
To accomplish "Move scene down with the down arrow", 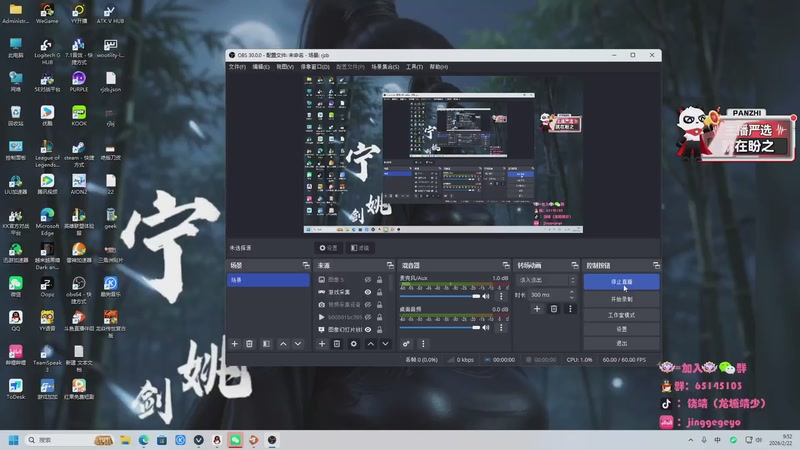I will pyautogui.click(x=298, y=344).
